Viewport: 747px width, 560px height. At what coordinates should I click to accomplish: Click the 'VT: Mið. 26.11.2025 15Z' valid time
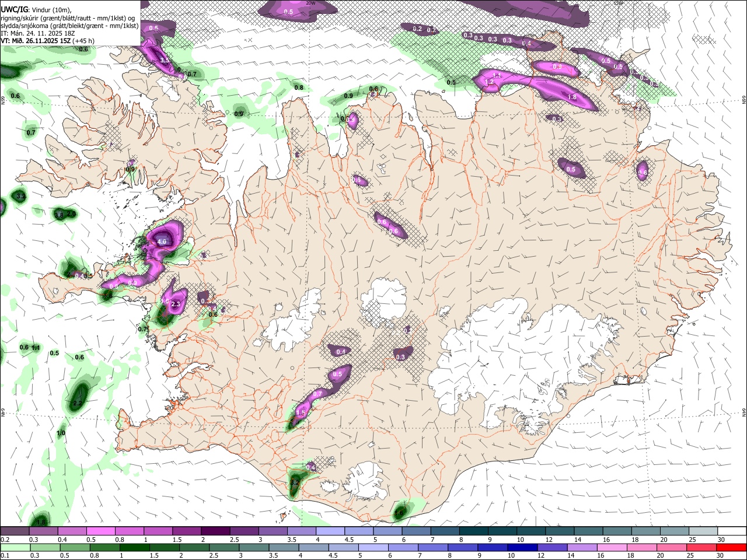36,41
